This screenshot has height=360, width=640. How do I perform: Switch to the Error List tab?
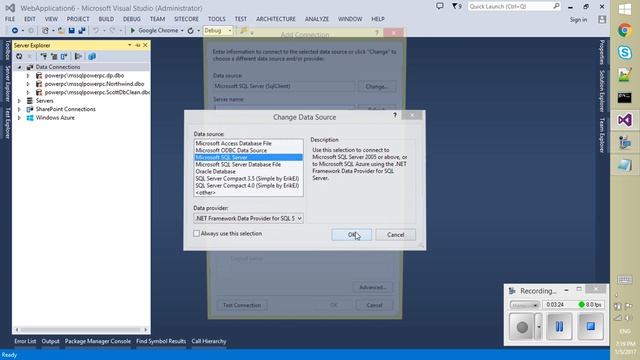(25, 341)
